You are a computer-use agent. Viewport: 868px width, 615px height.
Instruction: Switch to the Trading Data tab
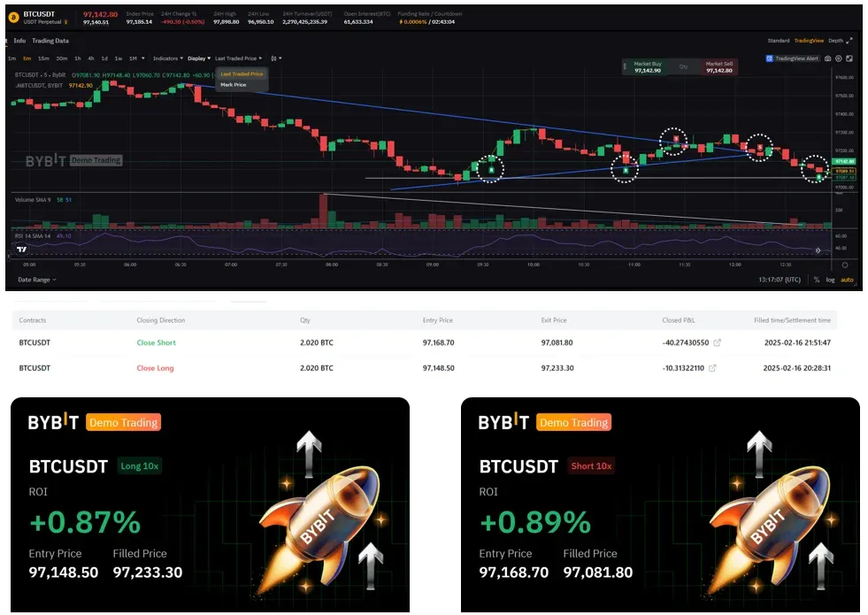(x=50, y=41)
